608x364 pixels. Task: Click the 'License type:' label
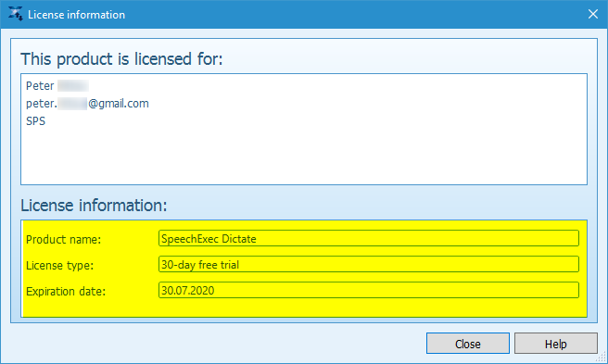pyautogui.click(x=59, y=266)
